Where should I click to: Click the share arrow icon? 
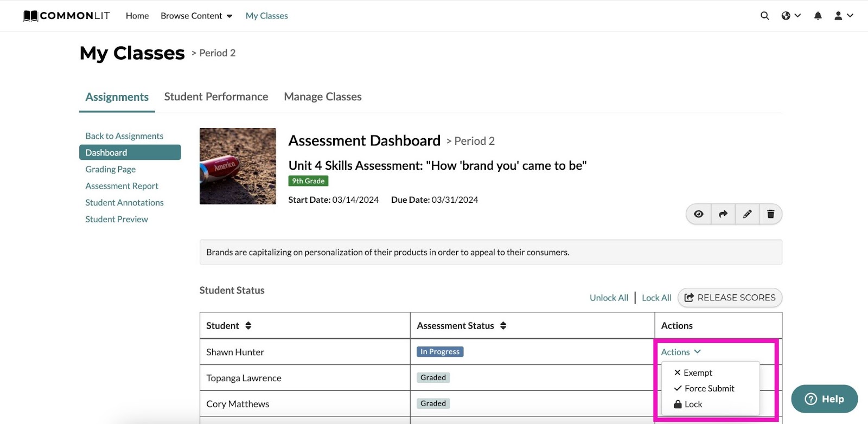(x=723, y=214)
